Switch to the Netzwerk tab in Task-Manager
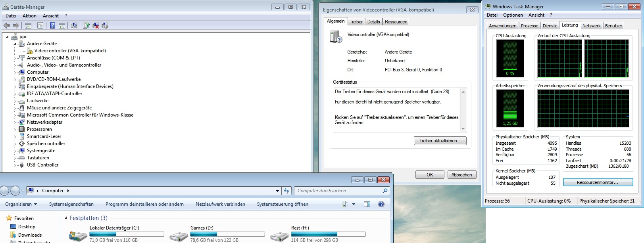 click(x=591, y=26)
